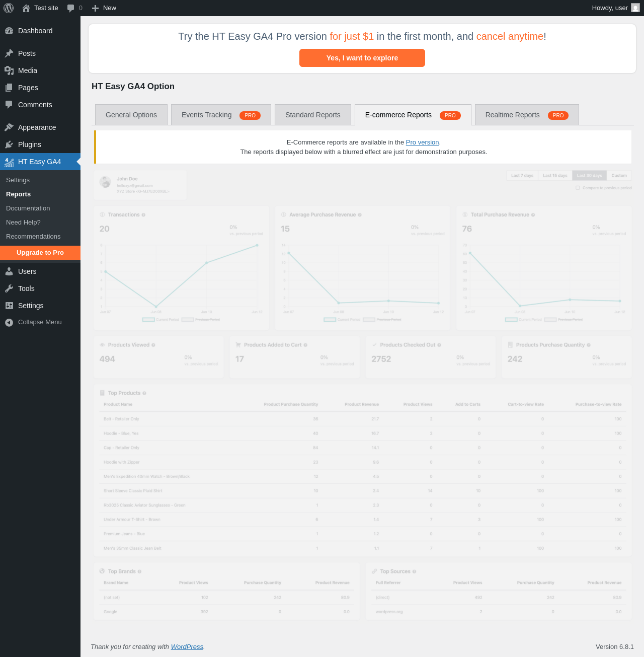
Task: Click the main Settings sliders icon
Action: pyautogui.click(x=9, y=306)
